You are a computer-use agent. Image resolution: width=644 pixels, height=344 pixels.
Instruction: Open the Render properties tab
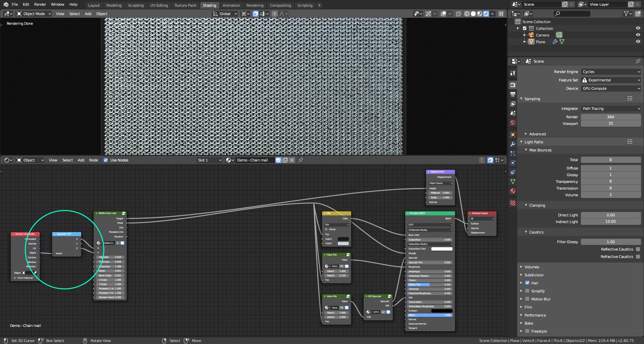point(513,85)
